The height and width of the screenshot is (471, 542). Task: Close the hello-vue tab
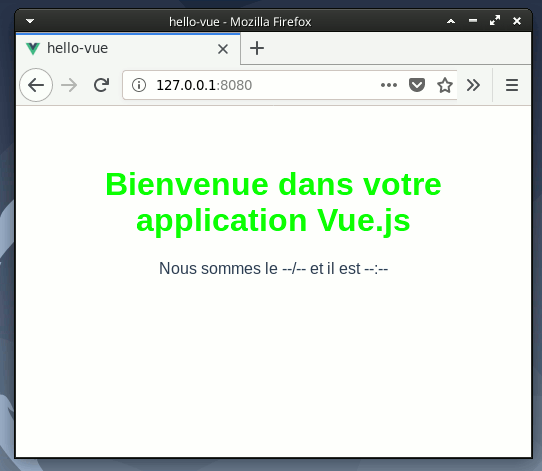[x=223, y=49]
